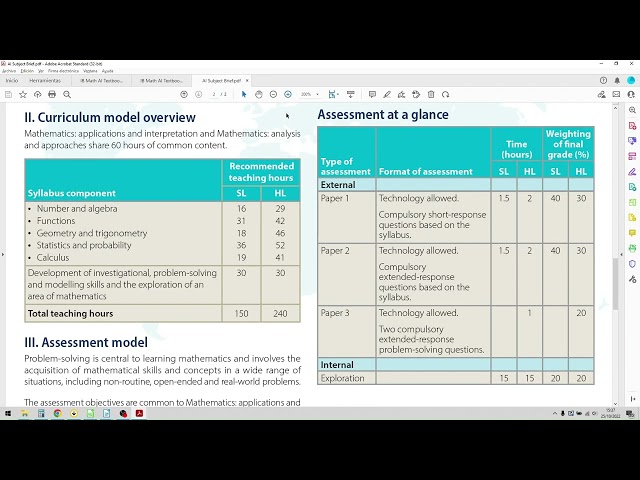
Task: Collapse the right tools pane arrow
Action: tap(622, 254)
